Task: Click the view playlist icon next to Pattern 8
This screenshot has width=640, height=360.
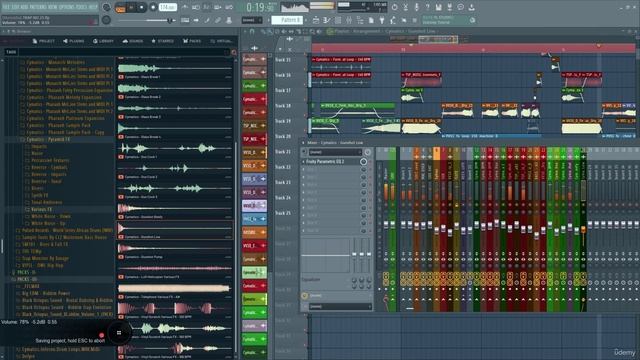Action: [x=316, y=20]
